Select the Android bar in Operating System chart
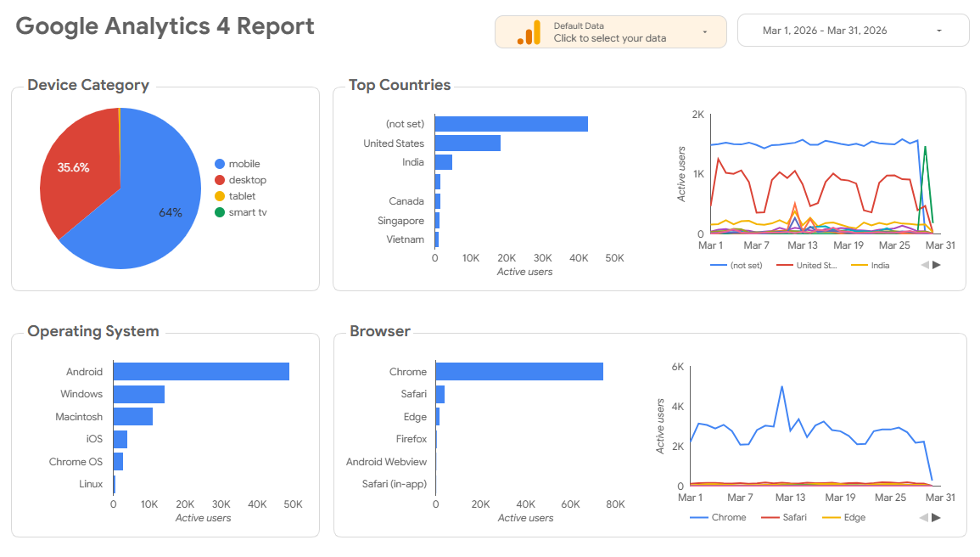 201,371
